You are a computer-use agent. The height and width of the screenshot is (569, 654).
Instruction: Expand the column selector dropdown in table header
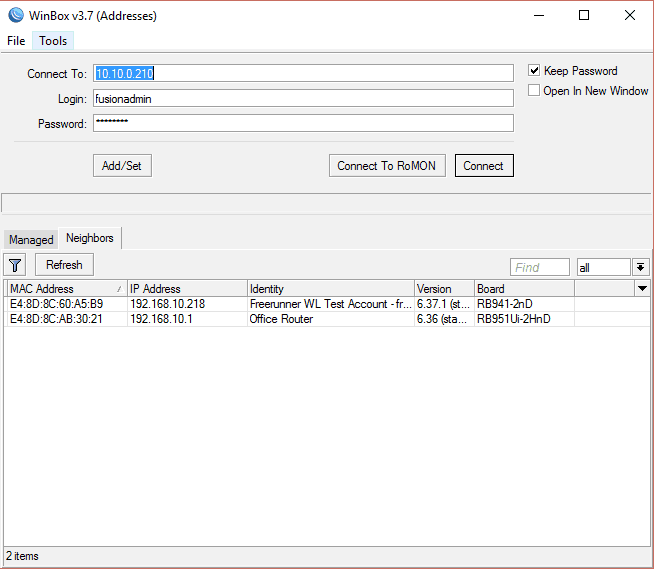(x=642, y=288)
